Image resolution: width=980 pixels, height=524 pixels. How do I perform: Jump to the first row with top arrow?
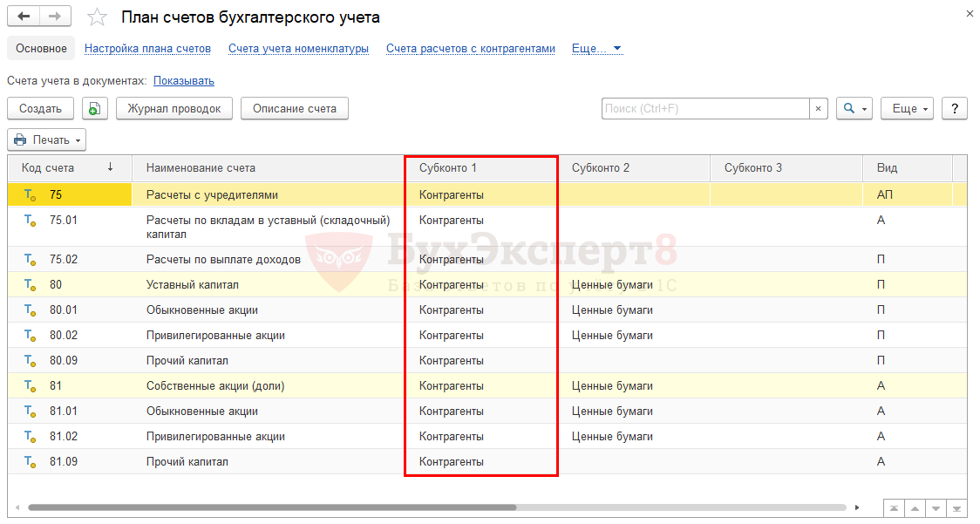coord(894,507)
